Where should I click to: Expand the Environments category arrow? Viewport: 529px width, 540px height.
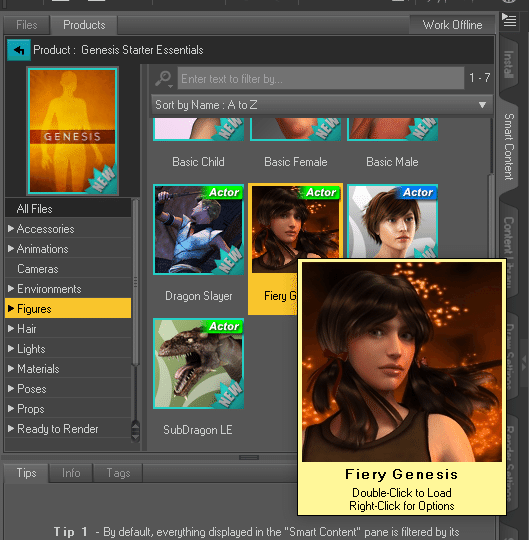pyautogui.click(x=11, y=289)
